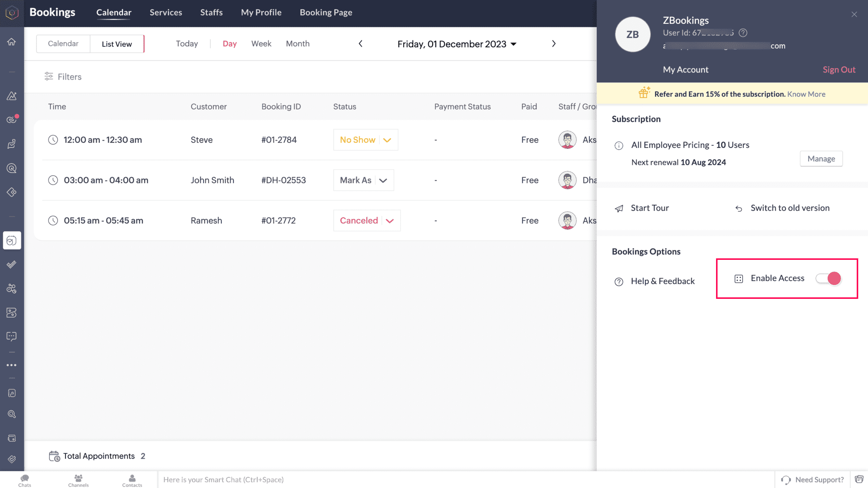Click the Smart Chat input field

pos(464,480)
